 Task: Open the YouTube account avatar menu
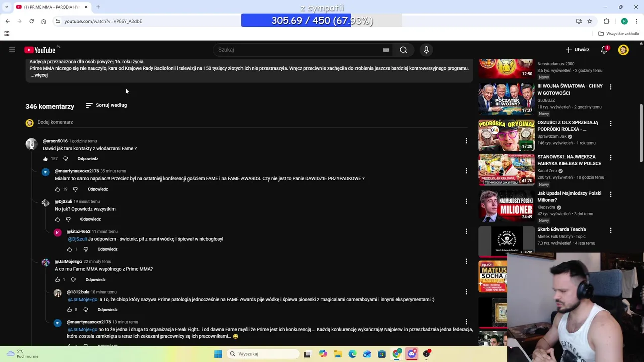click(623, 50)
